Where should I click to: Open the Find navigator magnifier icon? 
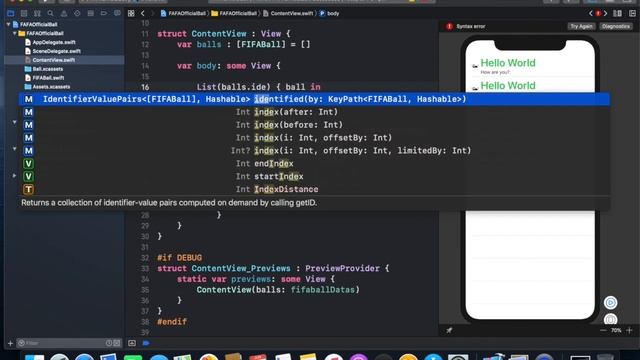tap(50, 13)
